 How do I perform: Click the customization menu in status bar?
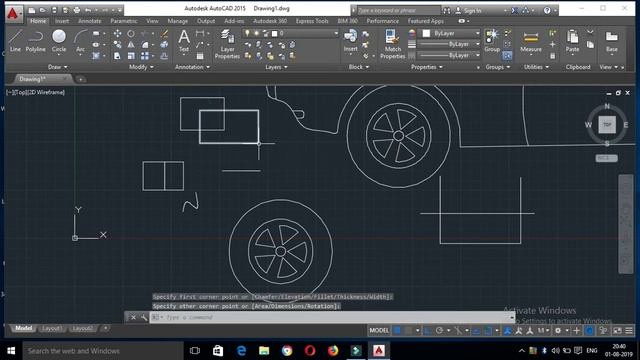click(629, 331)
